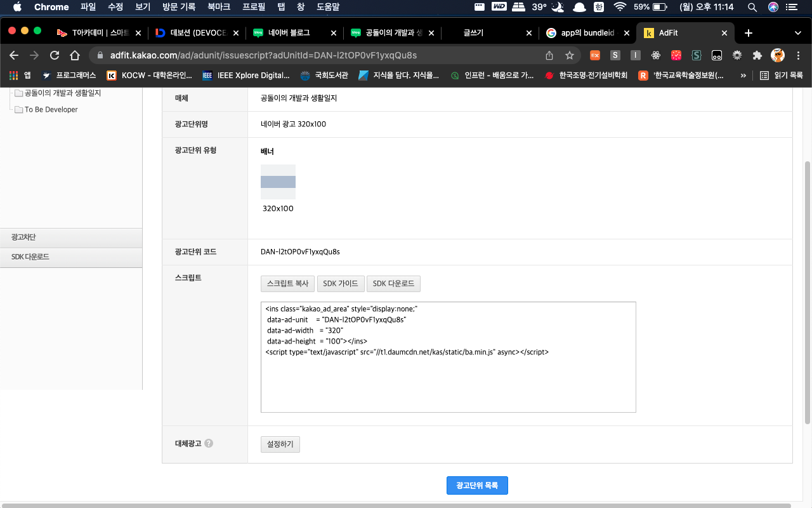Click 스크립트 복사 button
The height and width of the screenshot is (508, 812).
287,284
